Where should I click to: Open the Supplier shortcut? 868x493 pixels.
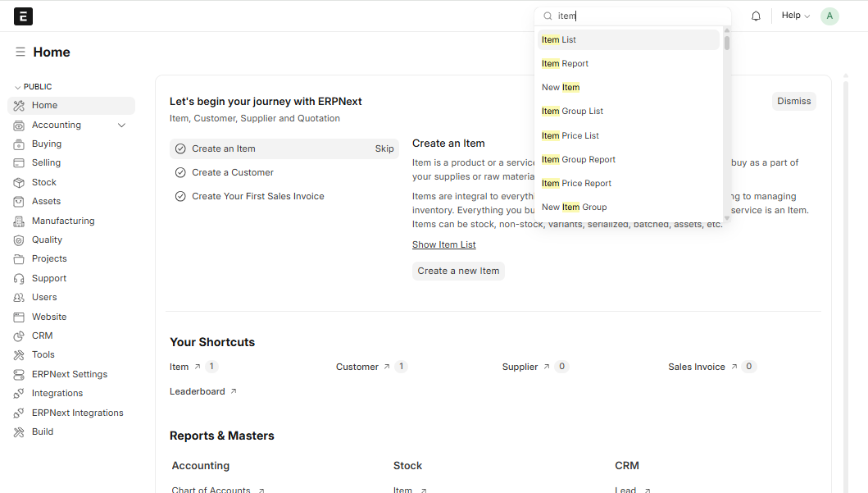click(520, 367)
